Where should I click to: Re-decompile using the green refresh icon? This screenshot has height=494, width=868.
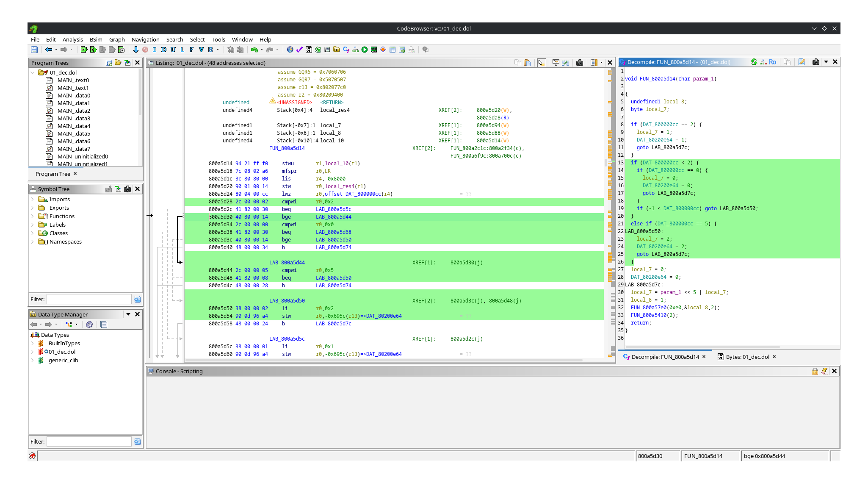click(x=754, y=62)
